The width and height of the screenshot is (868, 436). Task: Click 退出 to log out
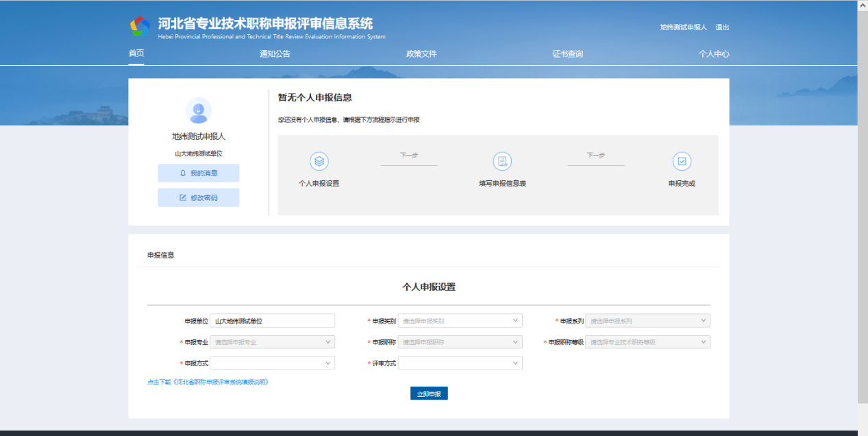coord(722,27)
